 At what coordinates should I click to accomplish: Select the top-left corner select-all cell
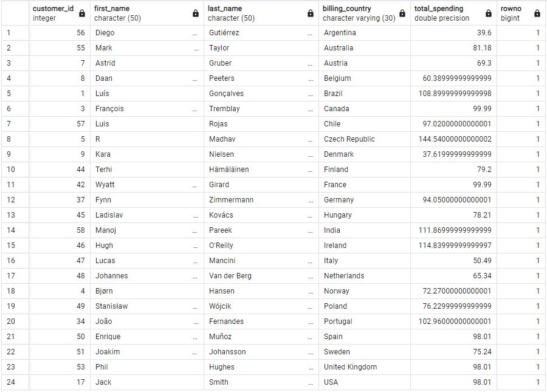(x=15, y=13)
